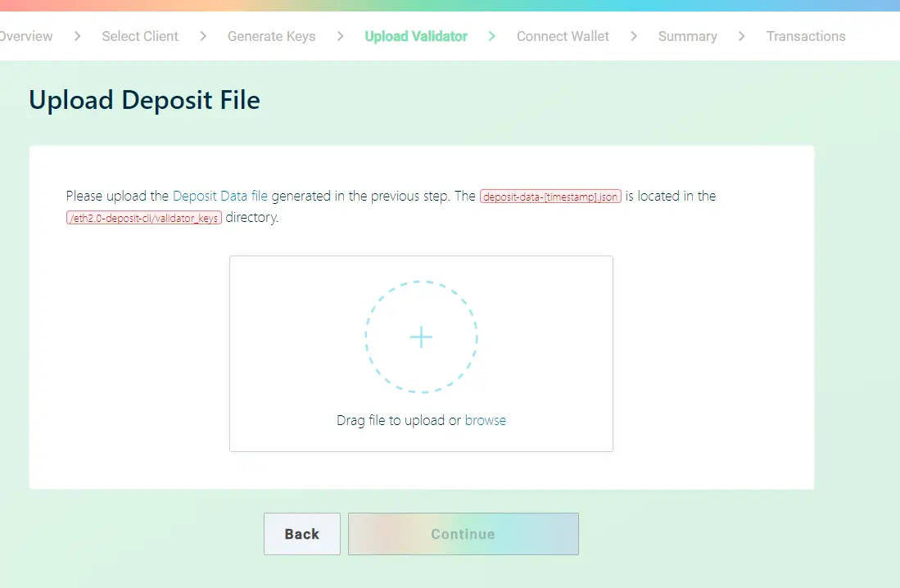
Task: Click the 'Drag file to upload' text
Action: 391,420
